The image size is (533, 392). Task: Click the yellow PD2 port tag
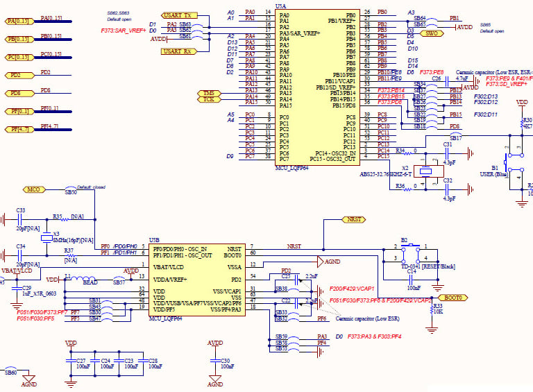tap(19, 76)
